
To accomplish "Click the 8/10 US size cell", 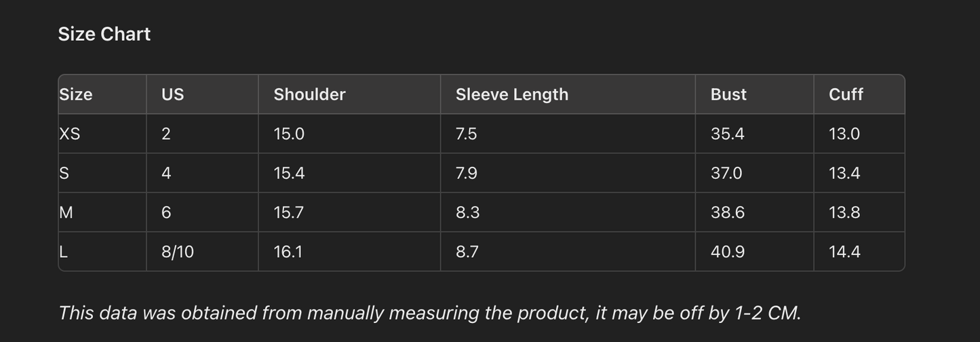I will (177, 252).
